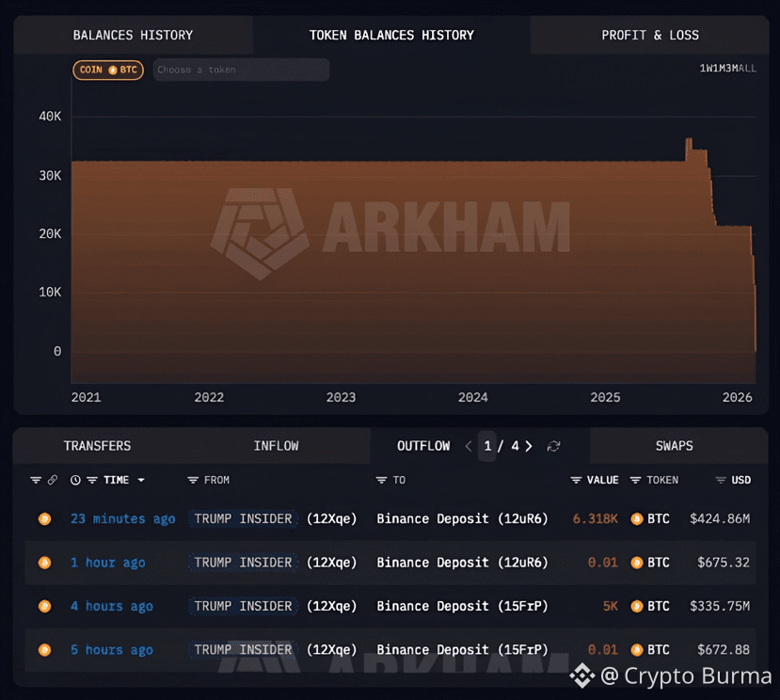This screenshot has height=700, width=780.
Task: Open the 1 hour ago transaction link
Action: [x=108, y=563]
